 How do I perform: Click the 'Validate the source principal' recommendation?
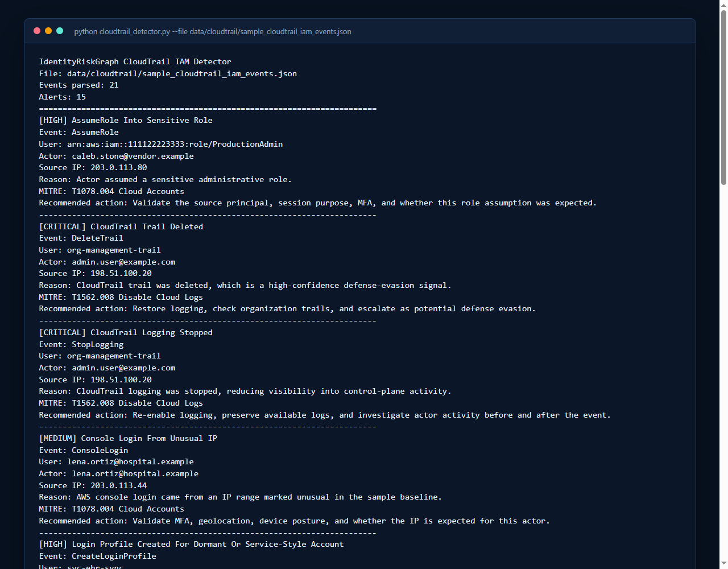(318, 203)
